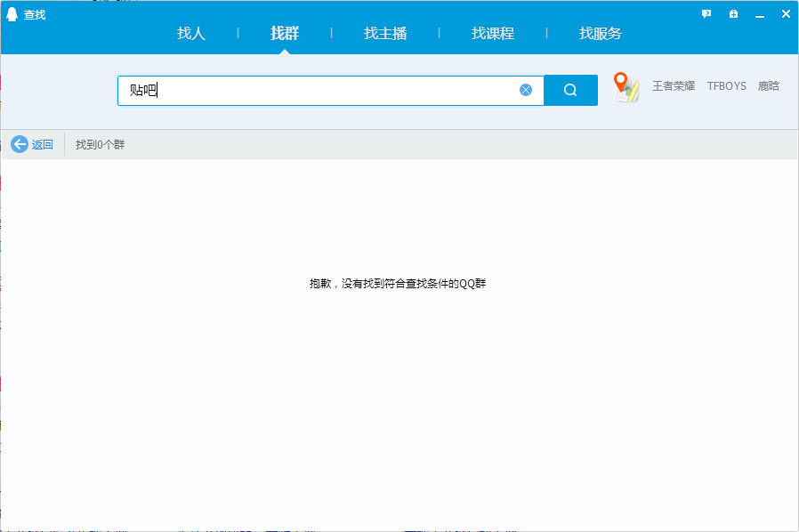This screenshot has width=799, height=532.
Task: Open the 找主播 tab
Action: 385,34
